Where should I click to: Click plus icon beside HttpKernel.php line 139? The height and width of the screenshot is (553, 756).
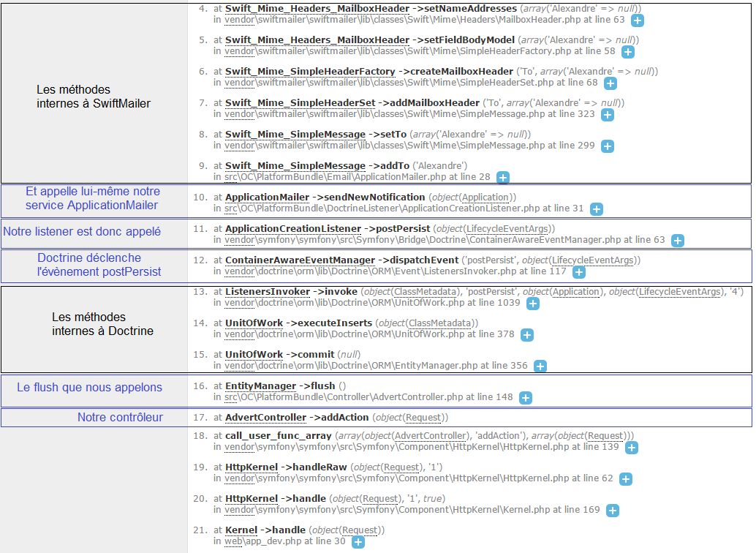pos(632,448)
